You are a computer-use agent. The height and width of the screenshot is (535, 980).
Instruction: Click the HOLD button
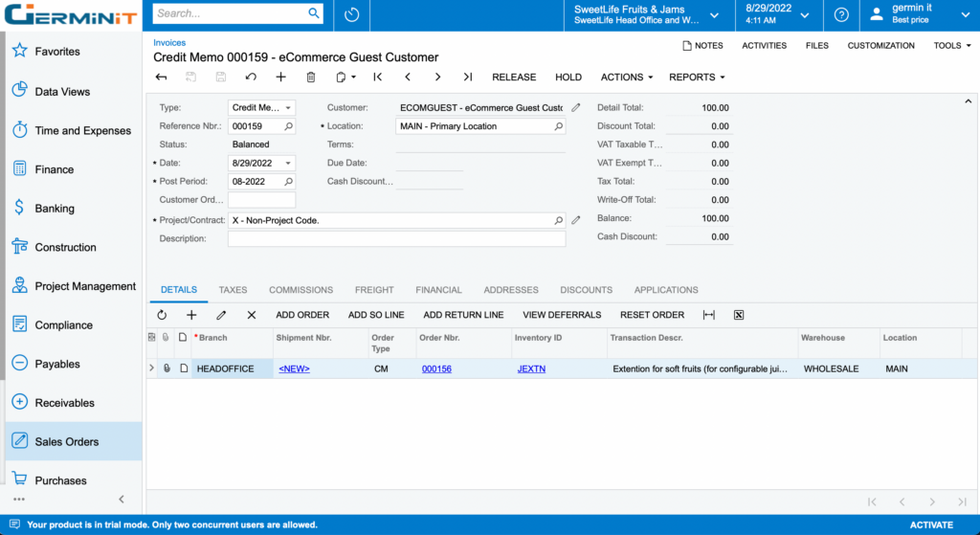(568, 77)
